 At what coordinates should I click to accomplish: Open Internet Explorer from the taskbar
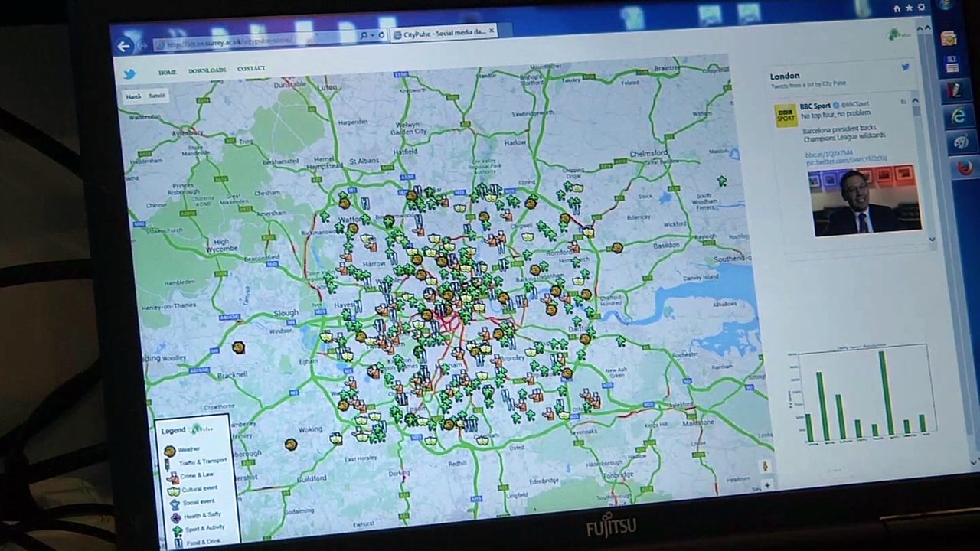point(958,116)
